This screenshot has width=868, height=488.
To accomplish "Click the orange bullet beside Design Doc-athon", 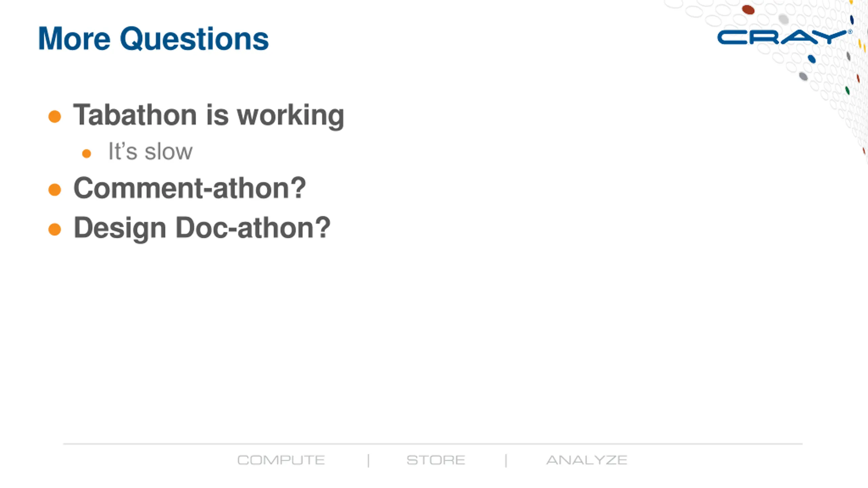I will (55, 229).
